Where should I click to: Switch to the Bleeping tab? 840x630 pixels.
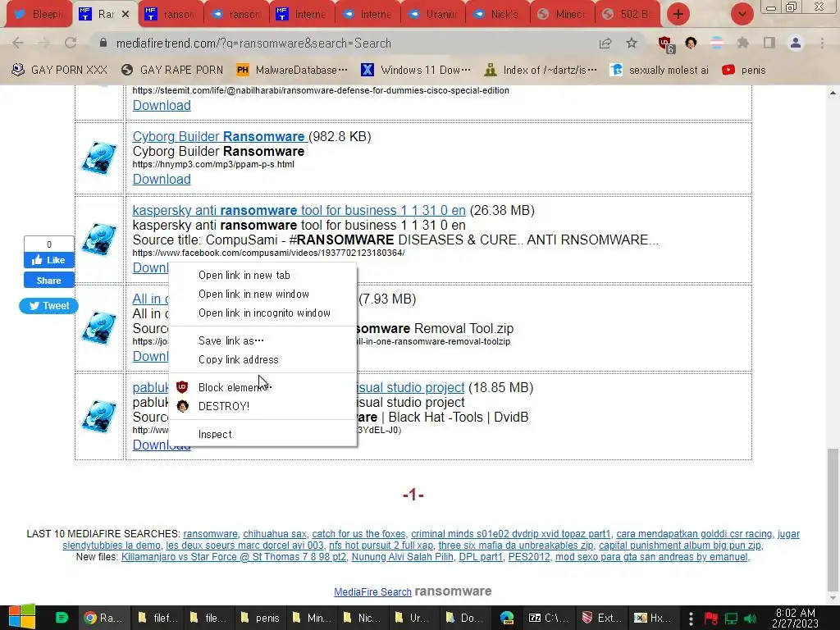(39, 14)
